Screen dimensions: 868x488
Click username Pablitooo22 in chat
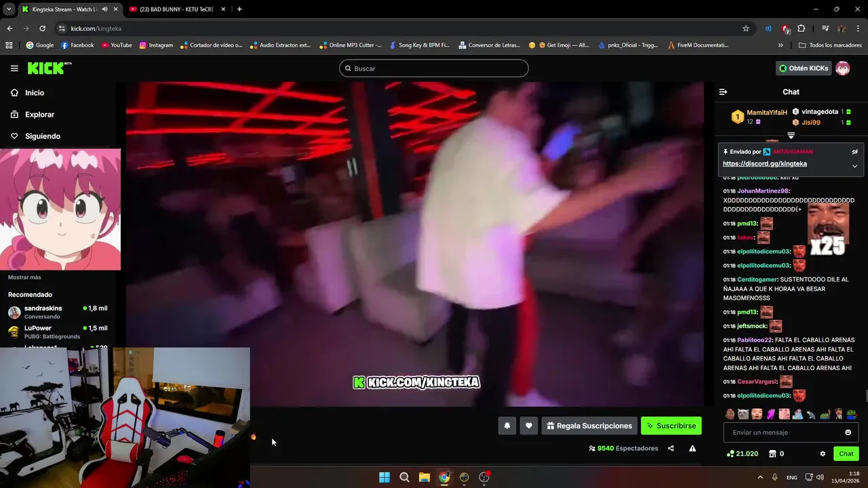click(x=755, y=340)
